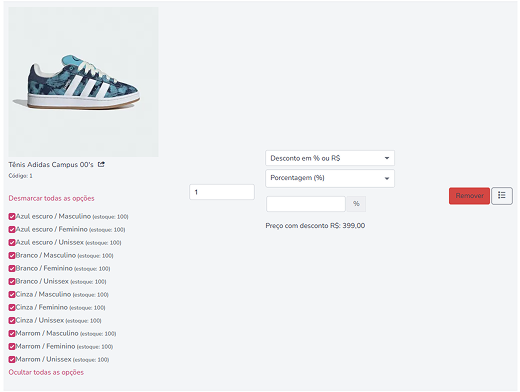Click the red Remover button

469,196
